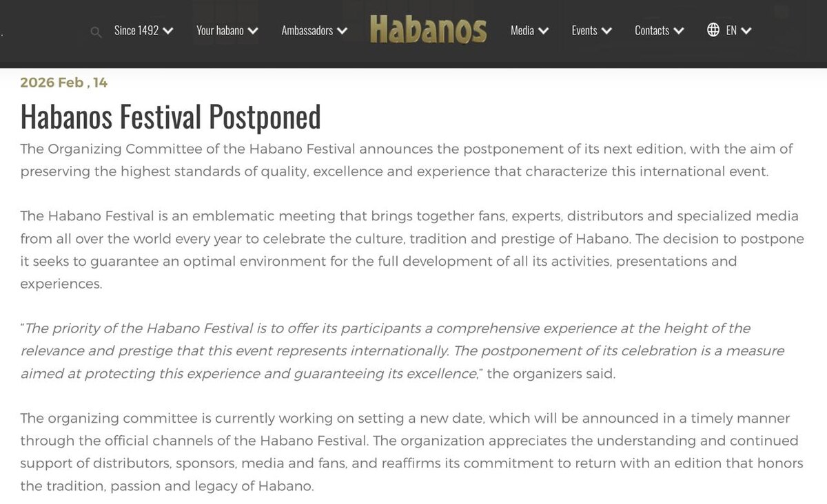The height and width of the screenshot is (504, 827).
Task: Select the EN language label
Action: coord(731,30)
